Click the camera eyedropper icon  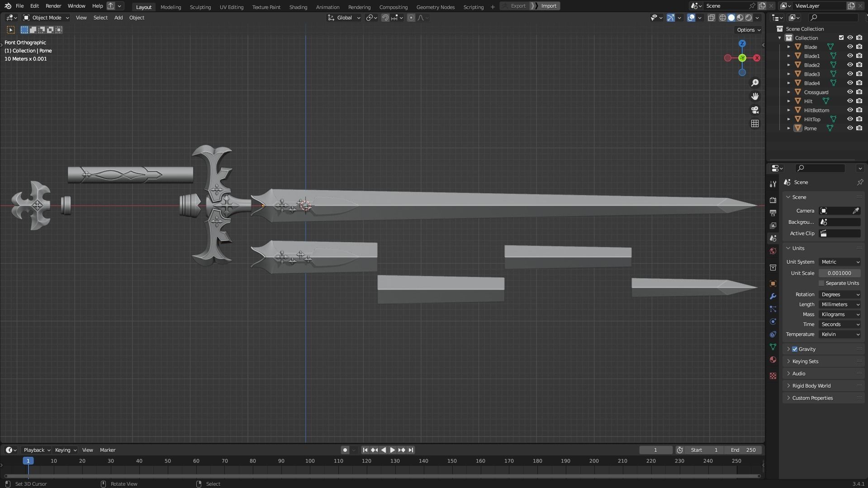[x=855, y=211]
